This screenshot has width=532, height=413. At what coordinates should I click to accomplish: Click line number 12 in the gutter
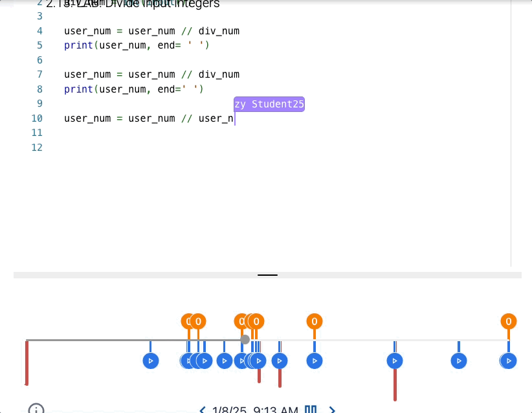pyautogui.click(x=37, y=148)
